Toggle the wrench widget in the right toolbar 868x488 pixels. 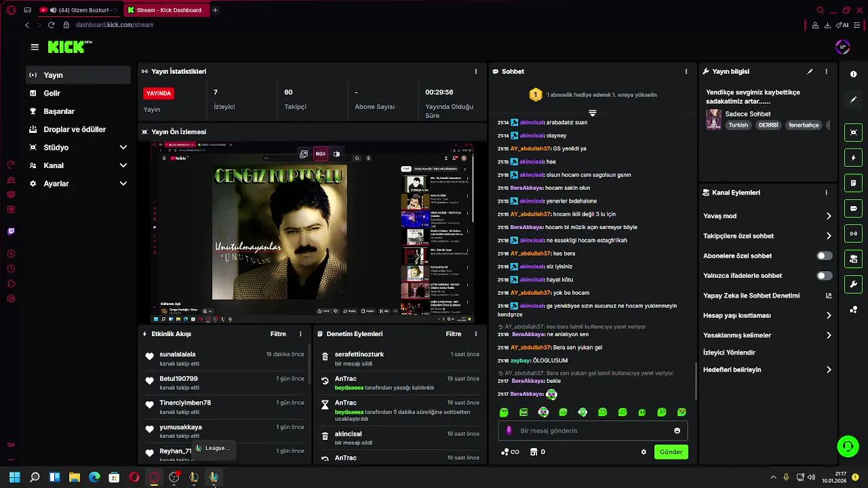tap(854, 284)
